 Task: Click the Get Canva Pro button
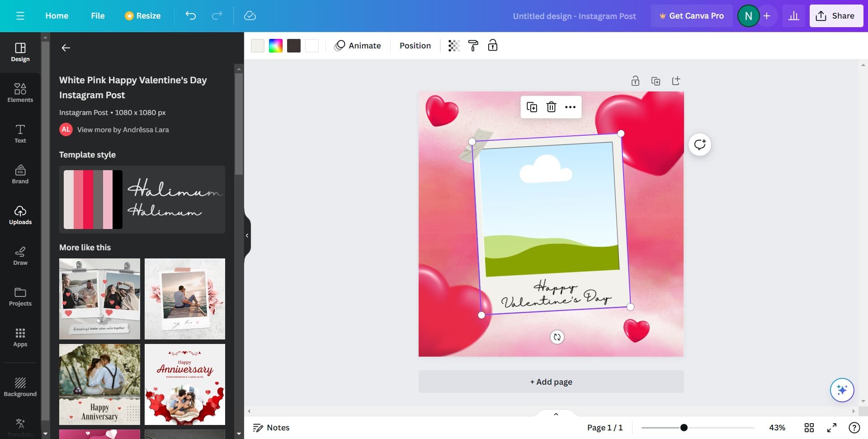[x=692, y=15]
